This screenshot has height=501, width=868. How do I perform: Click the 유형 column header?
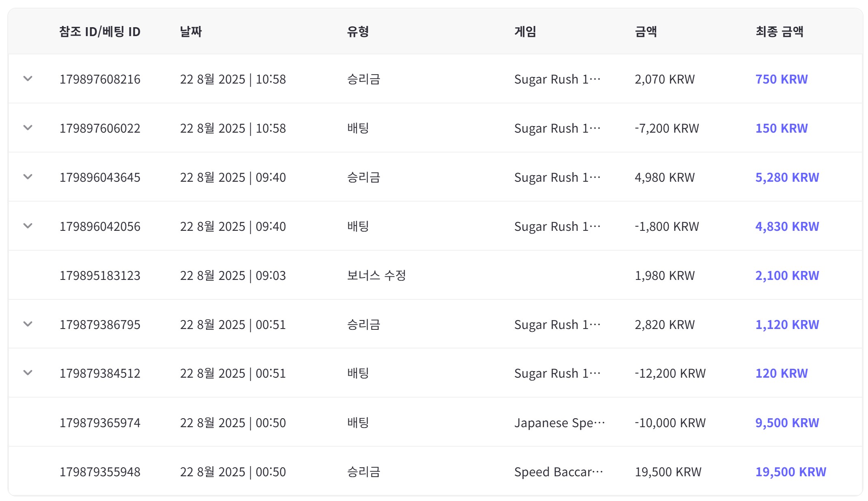point(358,31)
